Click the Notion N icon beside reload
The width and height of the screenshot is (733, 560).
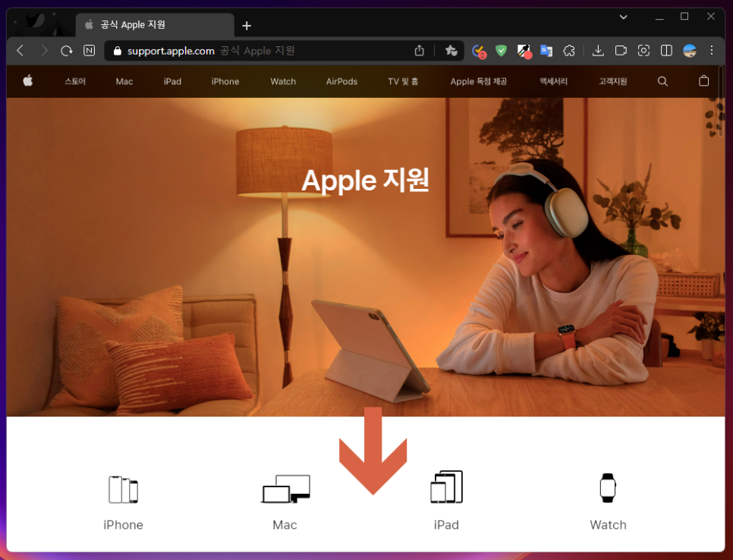89,51
